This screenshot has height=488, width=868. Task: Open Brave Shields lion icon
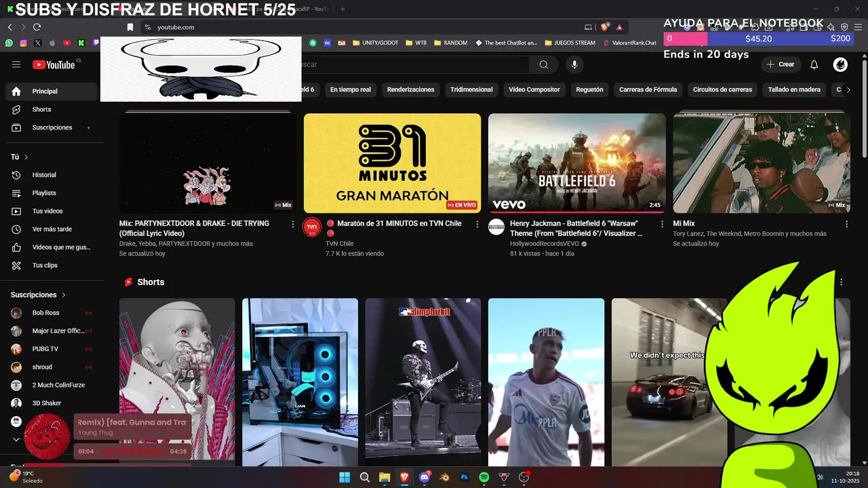click(605, 27)
